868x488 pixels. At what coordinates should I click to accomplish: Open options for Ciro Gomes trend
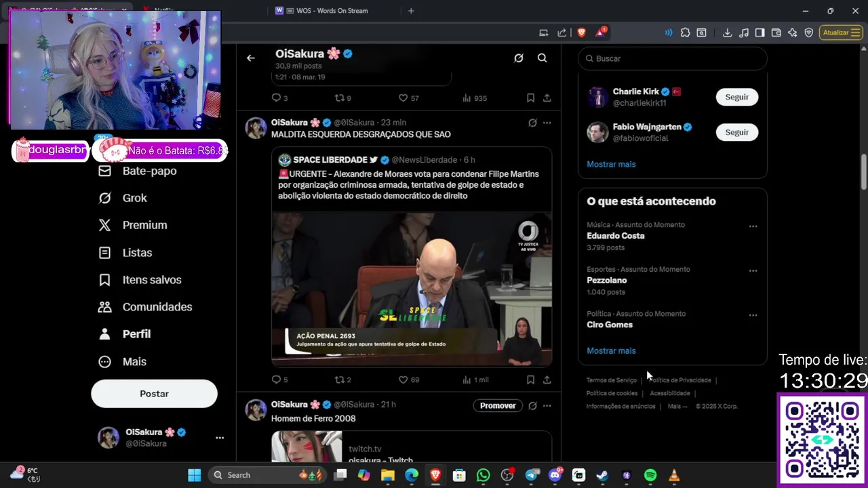pos(753,315)
